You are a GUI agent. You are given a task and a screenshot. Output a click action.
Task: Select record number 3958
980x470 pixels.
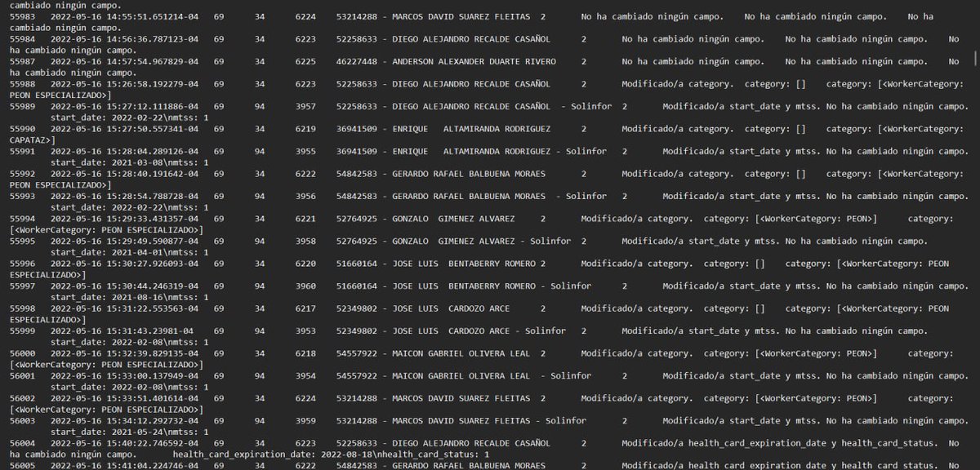(x=305, y=241)
